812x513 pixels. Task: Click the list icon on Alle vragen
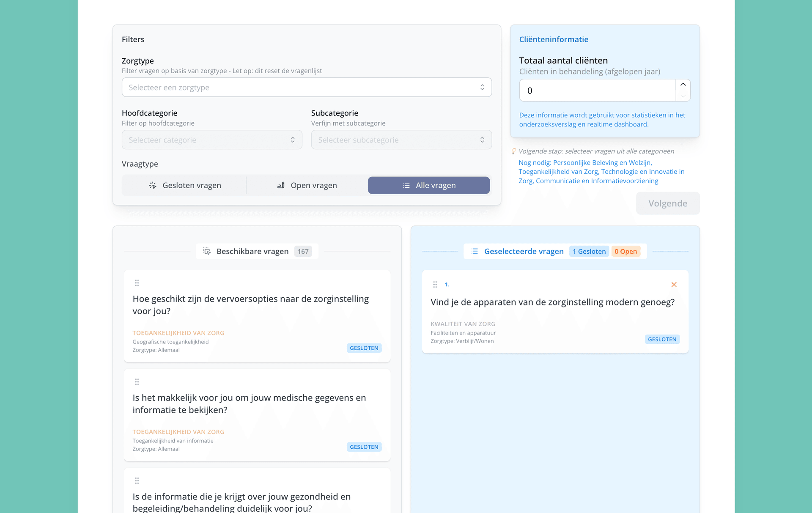click(406, 185)
